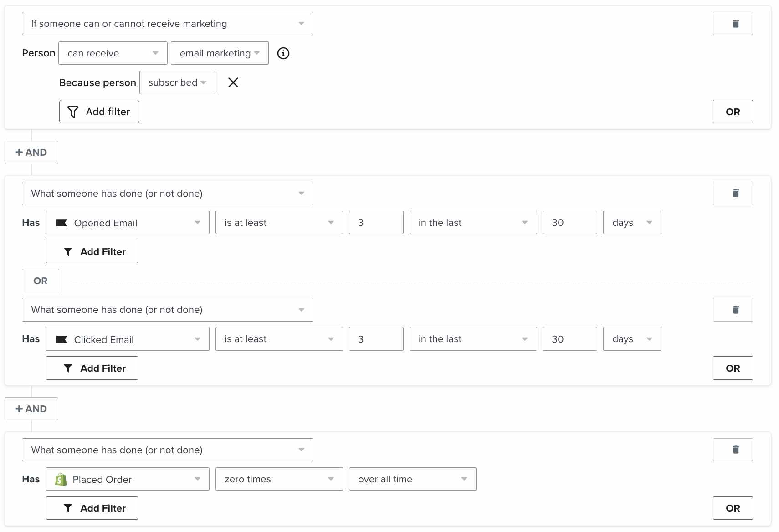Open 'If someone can or cannot receive marketing' selector
Viewport: 779px width, 532px height.
pyautogui.click(x=167, y=24)
